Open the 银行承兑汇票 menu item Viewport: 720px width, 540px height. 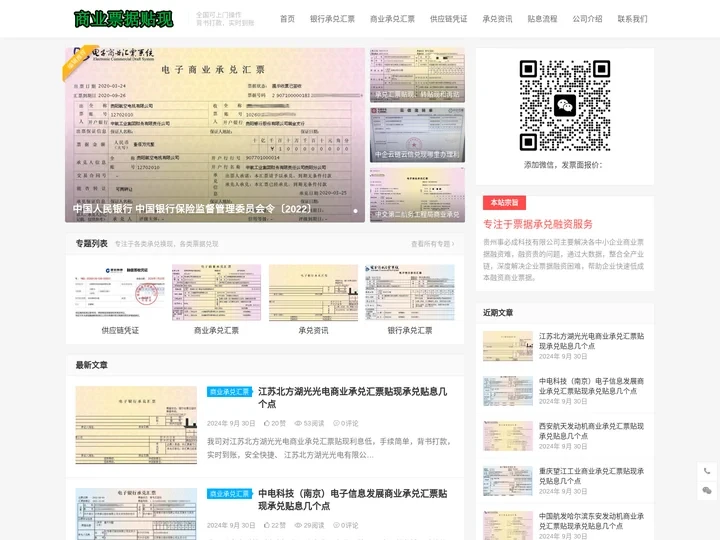(x=332, y=19)
